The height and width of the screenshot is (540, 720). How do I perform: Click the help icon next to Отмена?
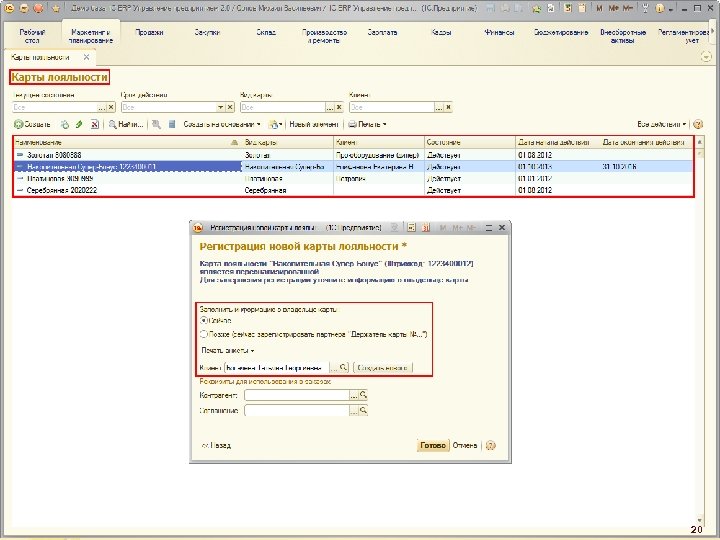[490, 445]
